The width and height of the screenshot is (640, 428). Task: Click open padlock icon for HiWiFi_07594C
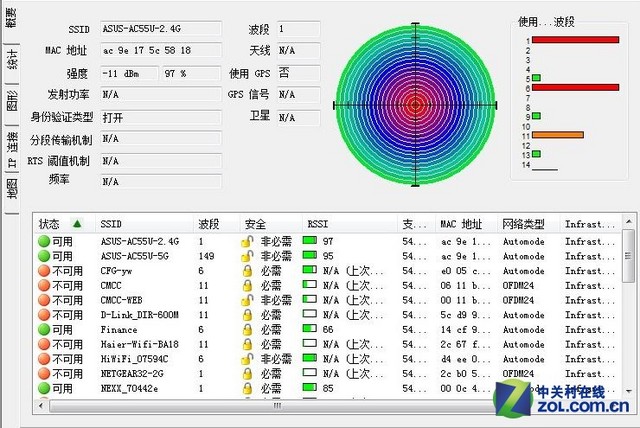pyautogui.click(x=247, y=359)
